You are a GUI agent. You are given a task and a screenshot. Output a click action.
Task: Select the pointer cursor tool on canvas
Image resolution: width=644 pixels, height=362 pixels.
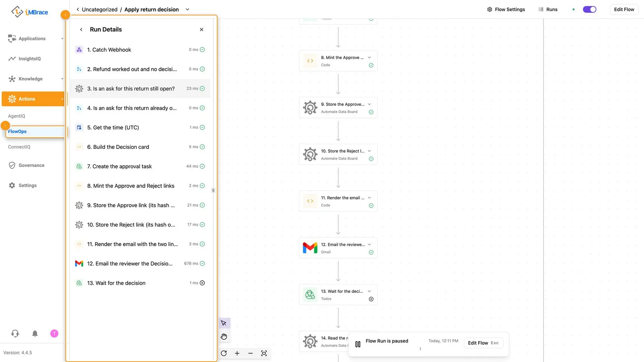[224, 323]
